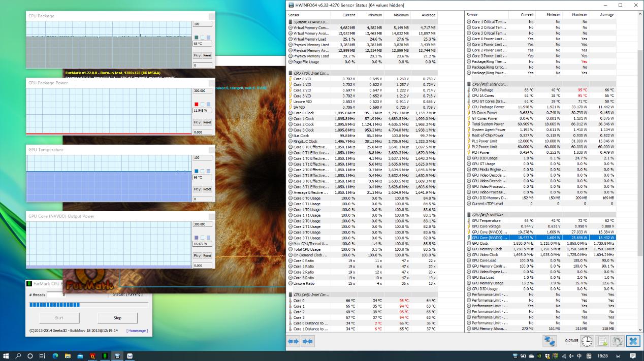Open HWiNFO sensor settings gear icon

tap(618, 341)
